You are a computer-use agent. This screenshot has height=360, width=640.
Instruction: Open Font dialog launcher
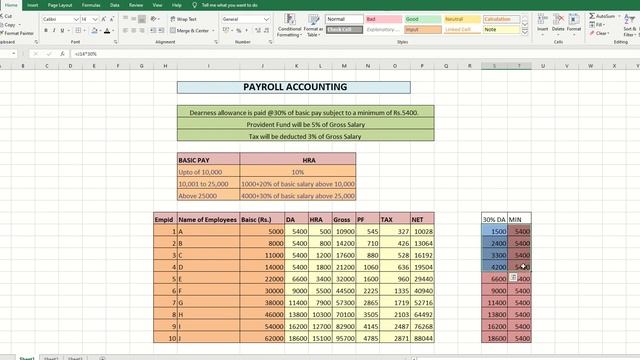click(x=116, y=42)
